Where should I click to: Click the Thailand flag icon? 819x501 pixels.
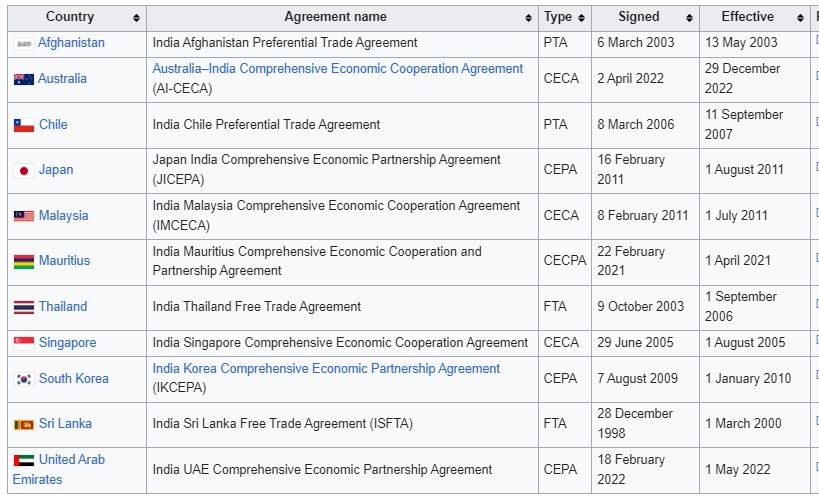click(23, 307)
